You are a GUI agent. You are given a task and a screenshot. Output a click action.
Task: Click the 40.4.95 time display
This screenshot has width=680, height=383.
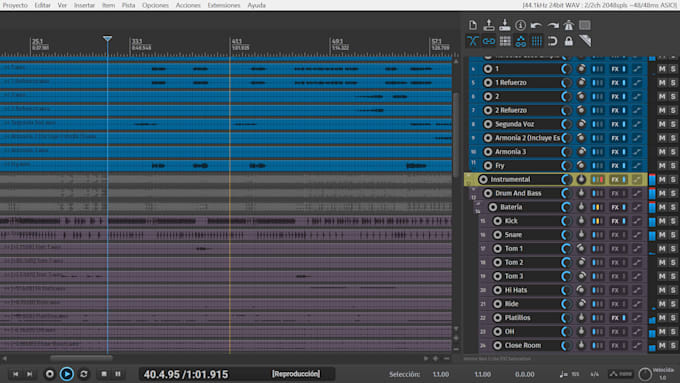coord(186,374)
